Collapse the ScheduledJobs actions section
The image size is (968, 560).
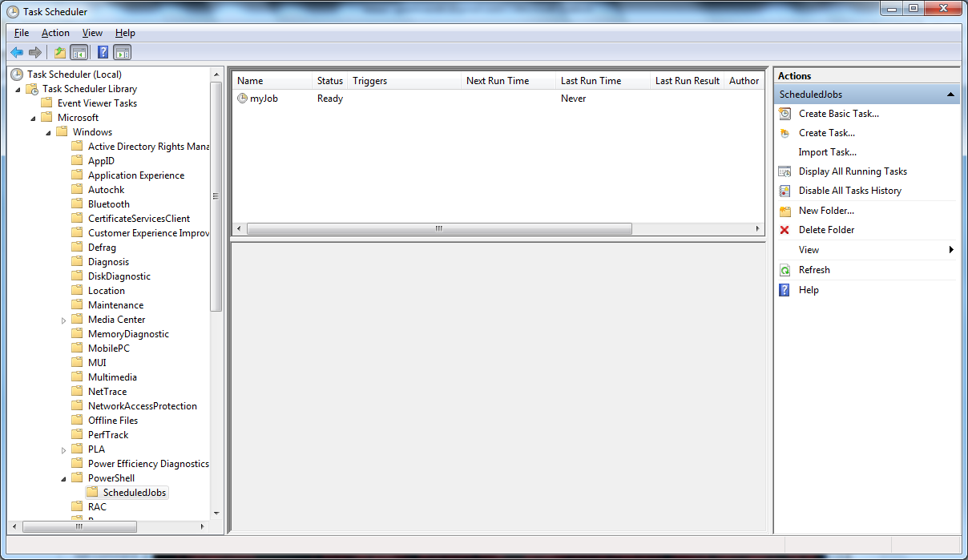[x=950, y=95]
